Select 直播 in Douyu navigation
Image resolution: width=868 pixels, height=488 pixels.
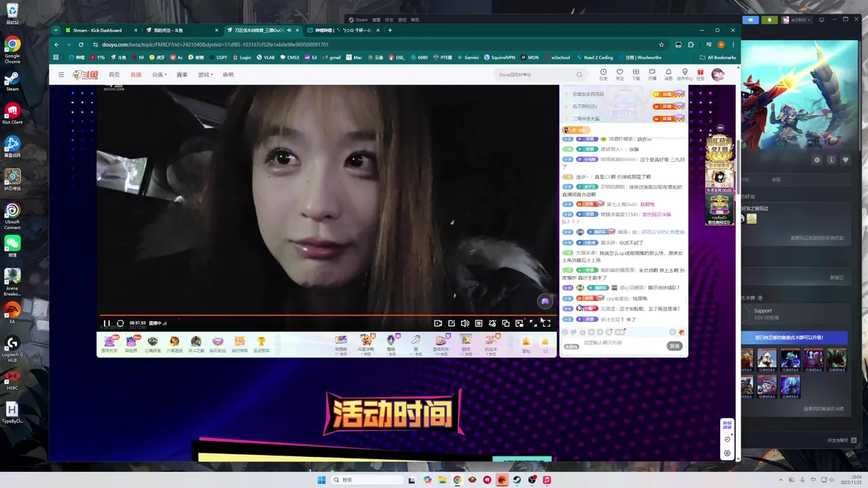(x=136, y=75)
